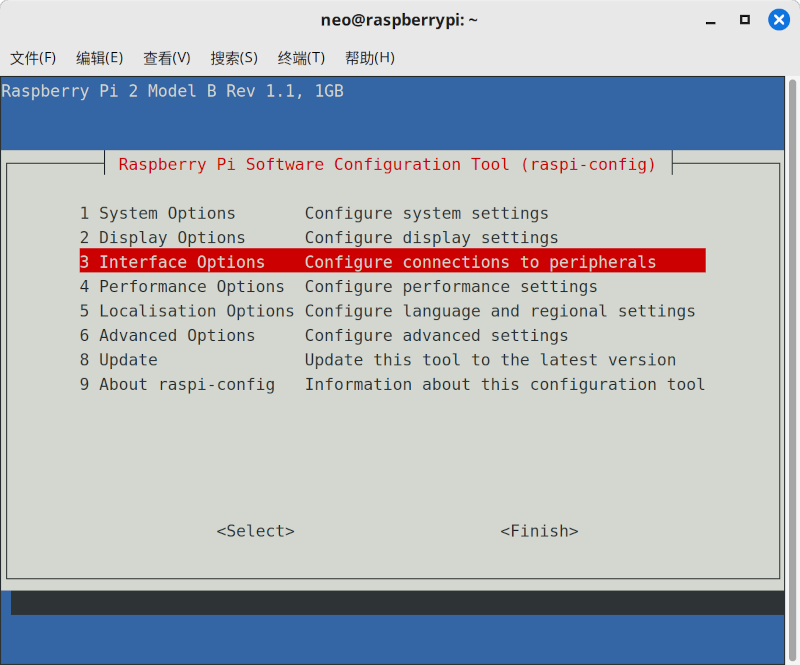Open the 文件(F) menu
The width and height of the screenshot is (800, 665).
(x=33, y=58)
